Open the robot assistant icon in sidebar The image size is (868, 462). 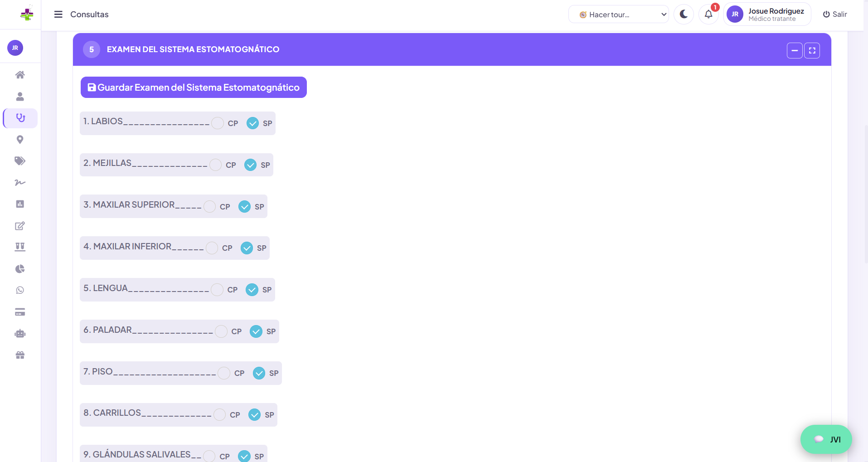(20, 334)
